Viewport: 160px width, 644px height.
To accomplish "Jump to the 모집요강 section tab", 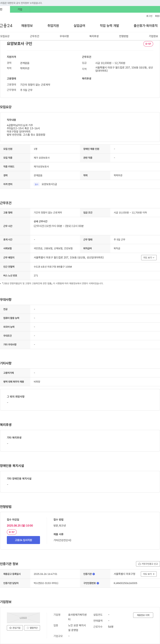I will click(x=5, y=36).
